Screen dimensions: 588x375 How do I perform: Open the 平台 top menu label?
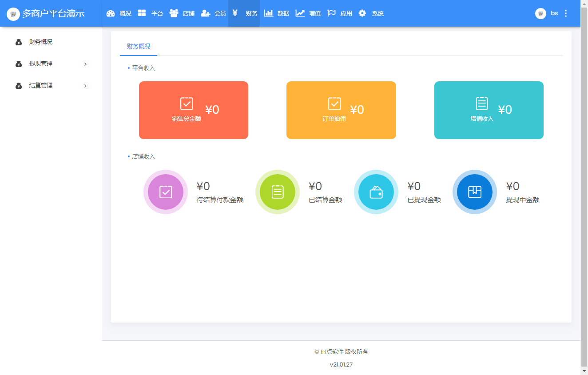[x=157, y=13]
